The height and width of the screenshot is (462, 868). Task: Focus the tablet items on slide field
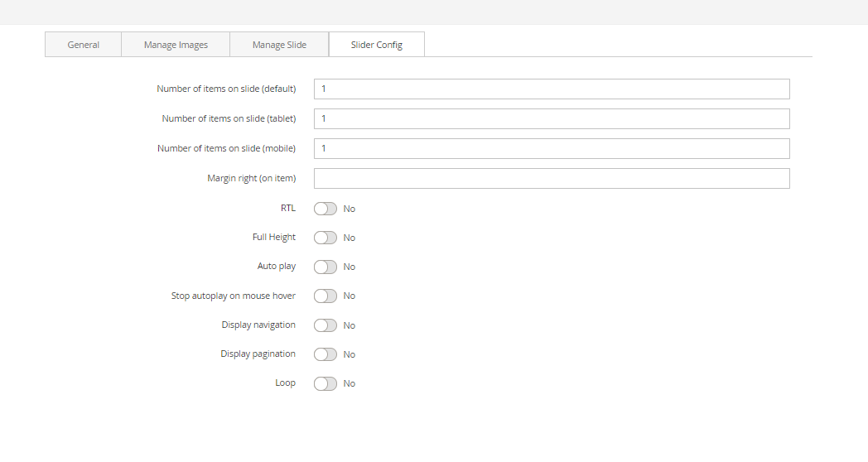click(x=551, y=119)
